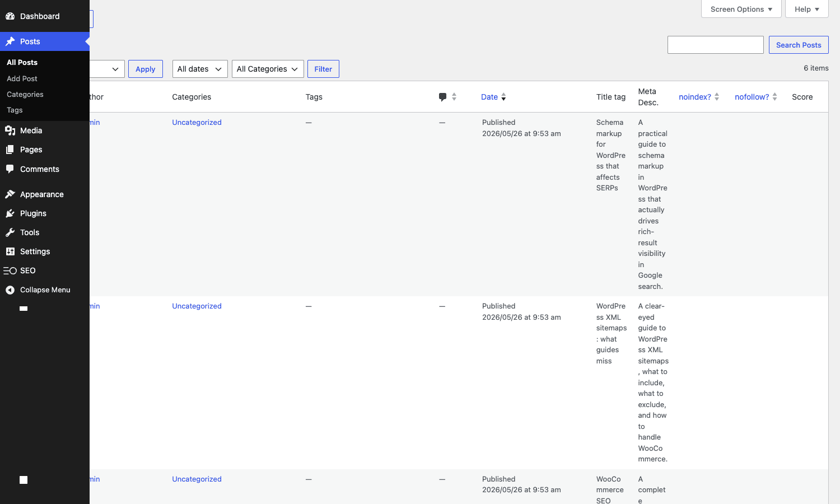Click the Posts pushpin icon
Screen dimensions: 840x504
(10, 41)
